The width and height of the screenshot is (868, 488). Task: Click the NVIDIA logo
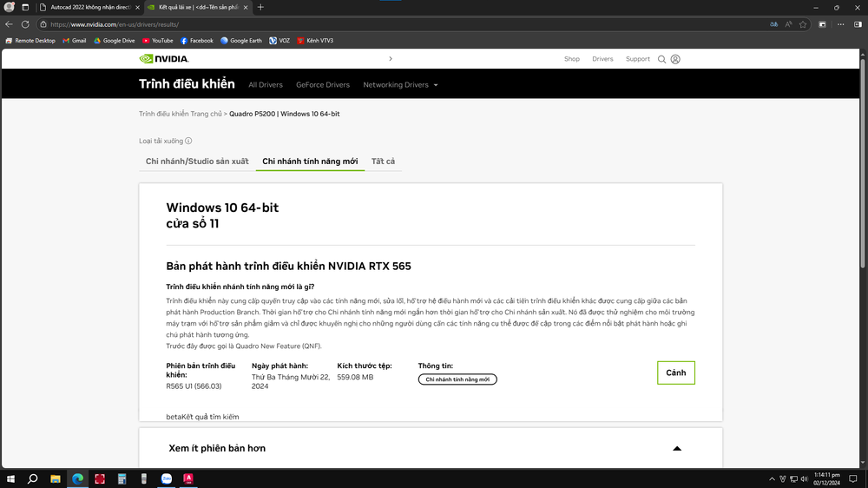tap(164, 59)
